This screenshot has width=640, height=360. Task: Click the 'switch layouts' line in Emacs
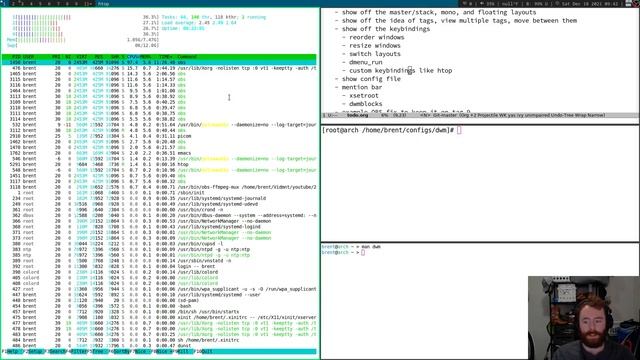click(x=371, y=54)
